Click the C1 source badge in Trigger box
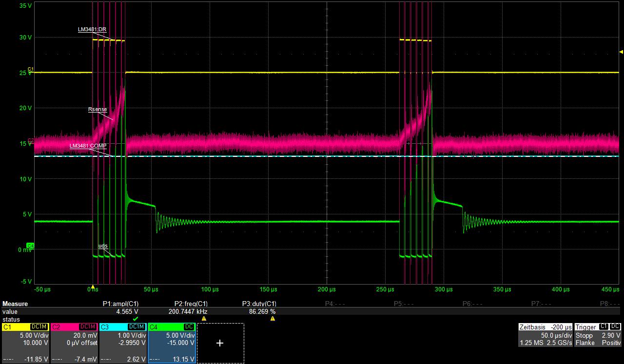The height and width of the screenshot is (364, 624). [604, 326]
